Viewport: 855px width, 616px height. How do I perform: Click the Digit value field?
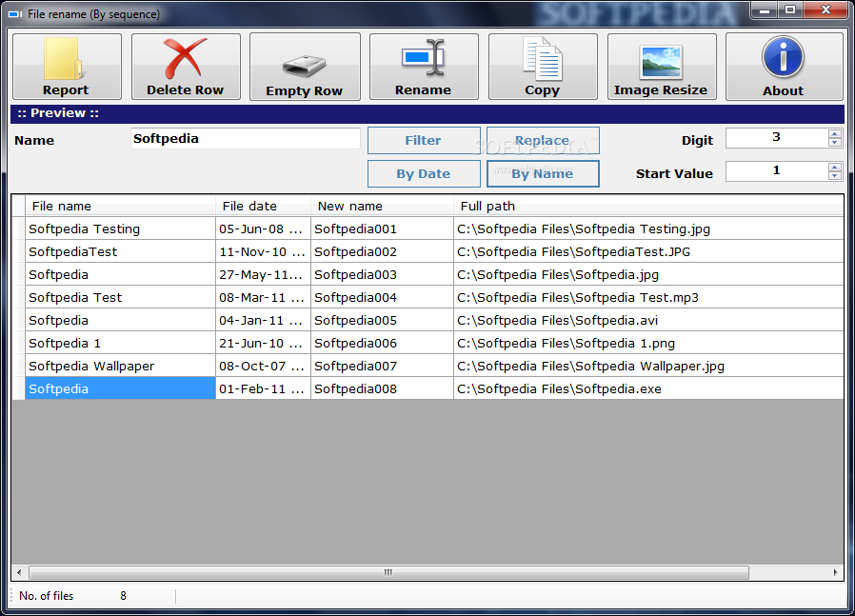point(777,138)
